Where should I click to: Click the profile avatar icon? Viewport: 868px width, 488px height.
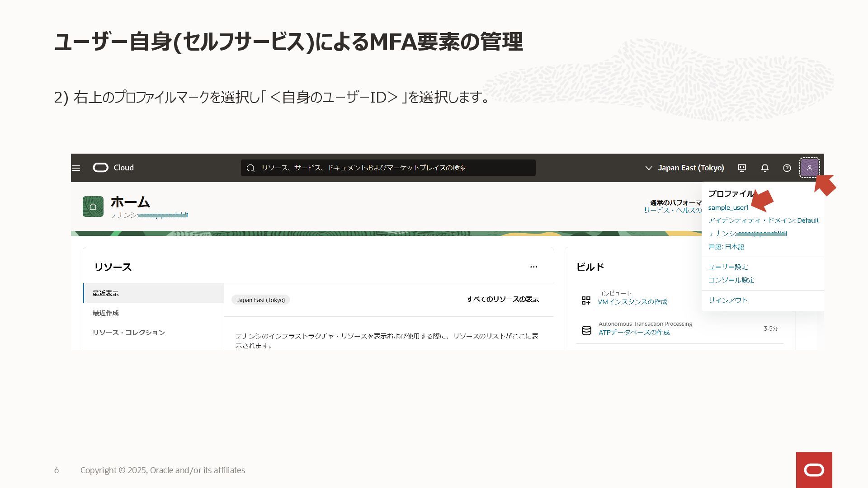810,168
